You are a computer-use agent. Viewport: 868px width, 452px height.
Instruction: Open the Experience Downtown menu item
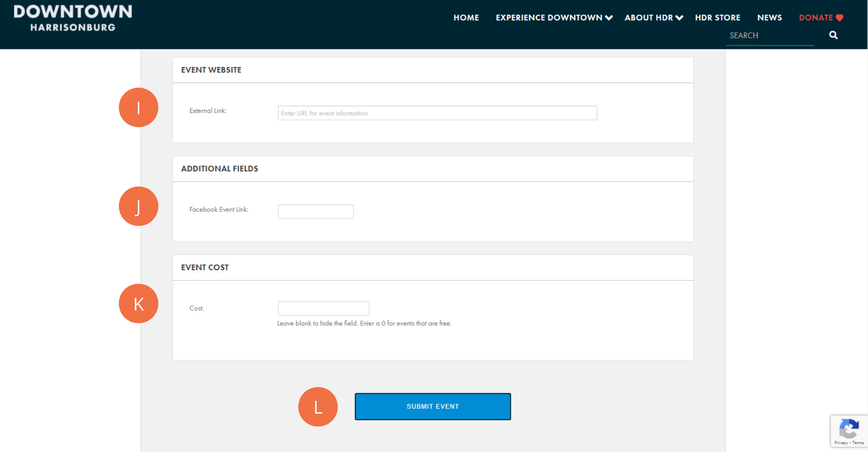[x=549, y=18]
